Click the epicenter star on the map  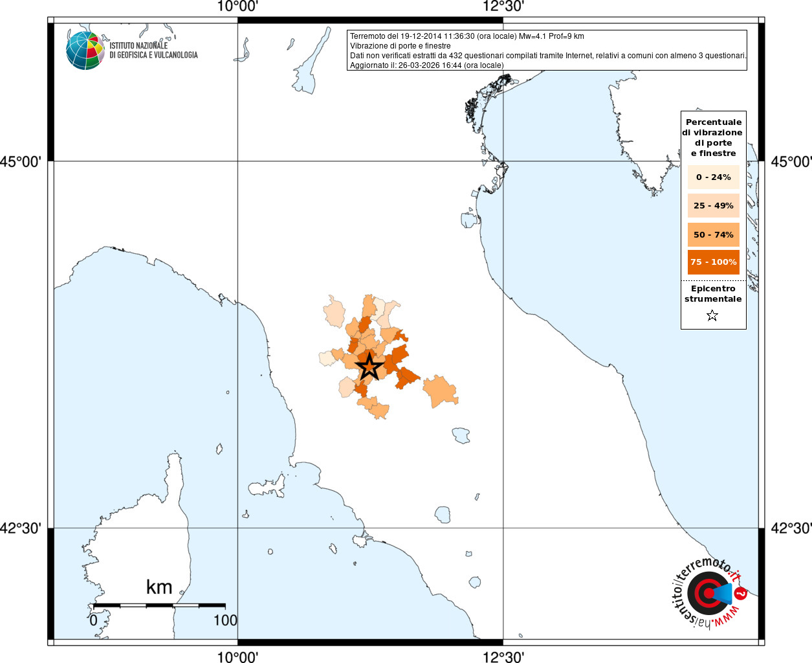tap(369, 366)
